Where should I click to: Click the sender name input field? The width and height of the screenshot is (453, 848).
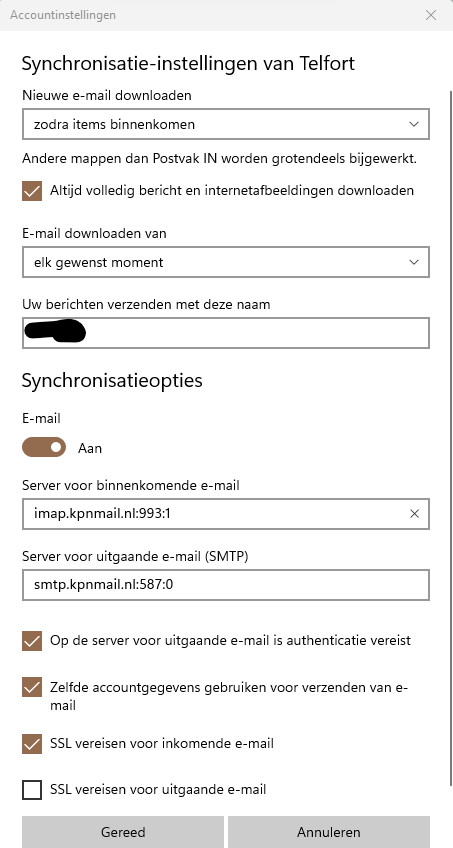[x=226, y=333]
